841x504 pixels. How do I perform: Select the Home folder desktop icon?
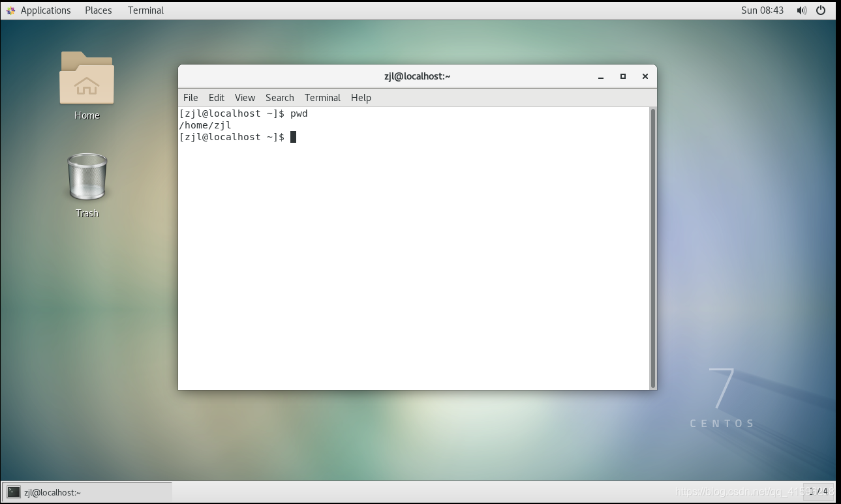(x=87, y=85)
